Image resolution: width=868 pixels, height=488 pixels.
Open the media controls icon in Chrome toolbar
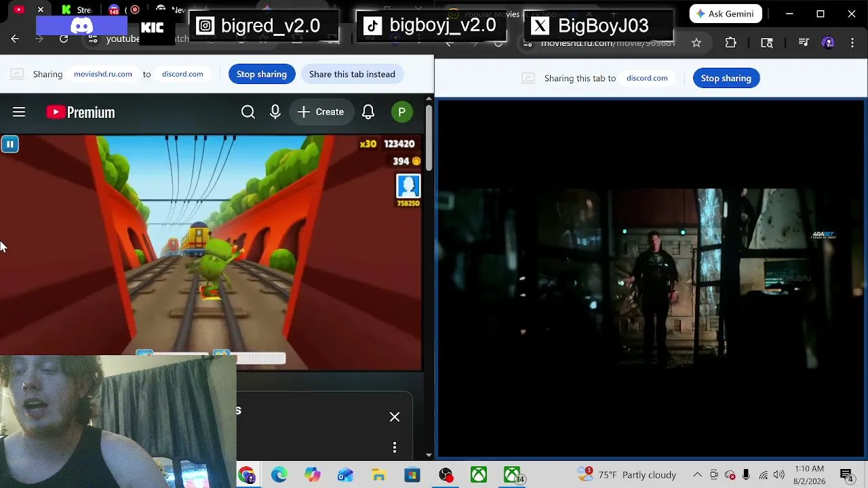coord(804,43)
